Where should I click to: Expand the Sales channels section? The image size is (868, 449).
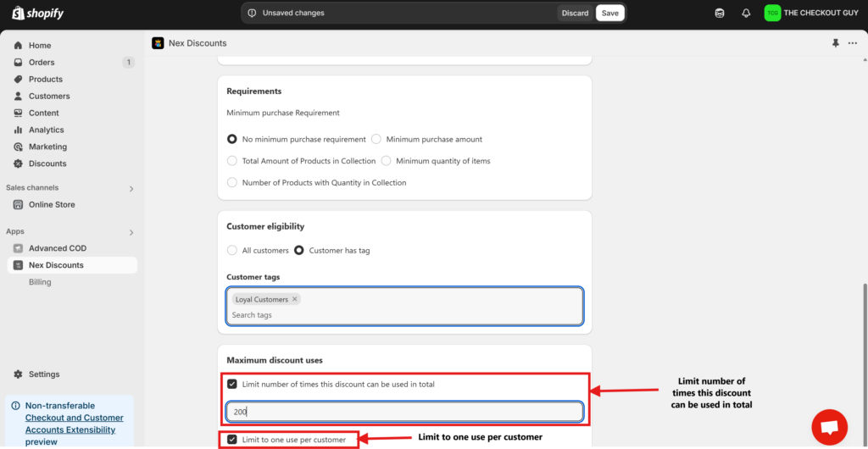click(131, 188)
